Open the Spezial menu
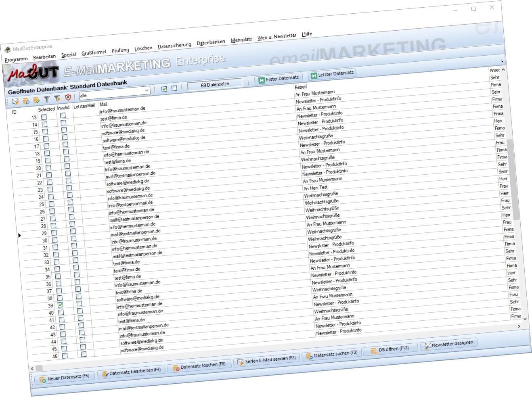Viewport: 532px width, 397px height. pyautogui.click(x=69, y=55)
